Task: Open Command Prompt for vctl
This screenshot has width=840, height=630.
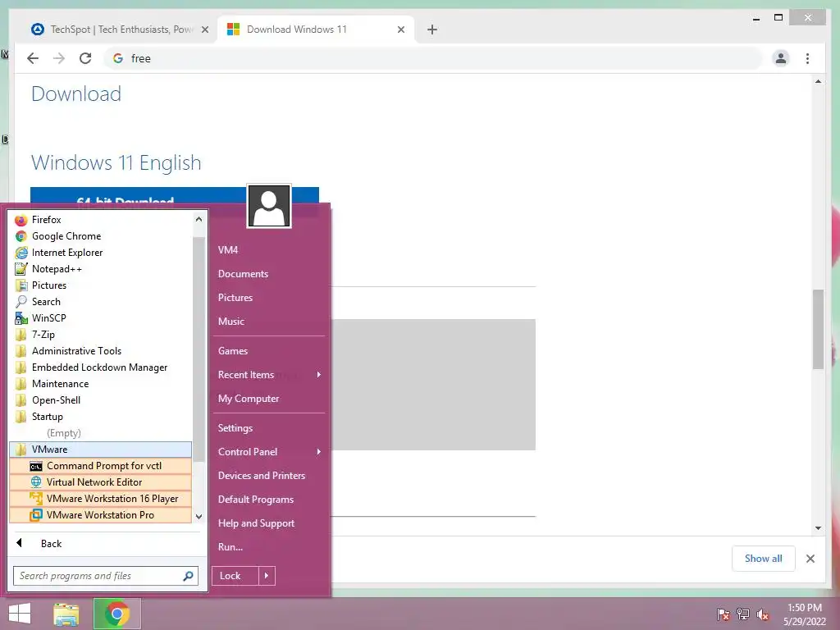Action: (101, 466)
